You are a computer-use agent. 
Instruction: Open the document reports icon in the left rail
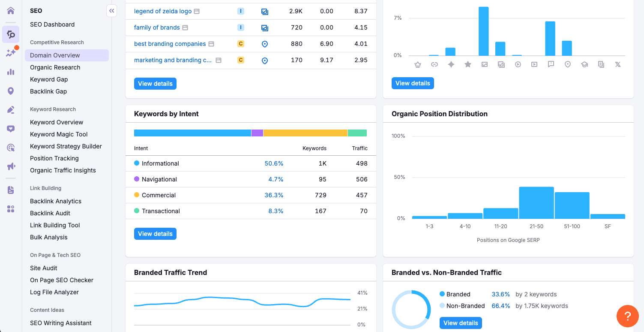click(11, 190)
